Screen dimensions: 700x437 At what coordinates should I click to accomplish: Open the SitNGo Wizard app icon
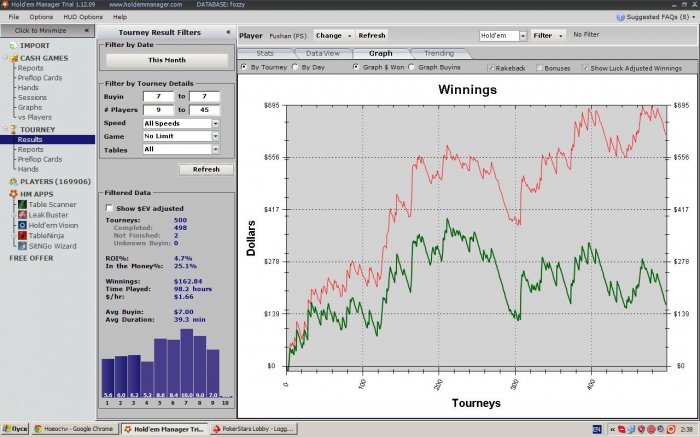pyautogui.click(x=22, y=246)
